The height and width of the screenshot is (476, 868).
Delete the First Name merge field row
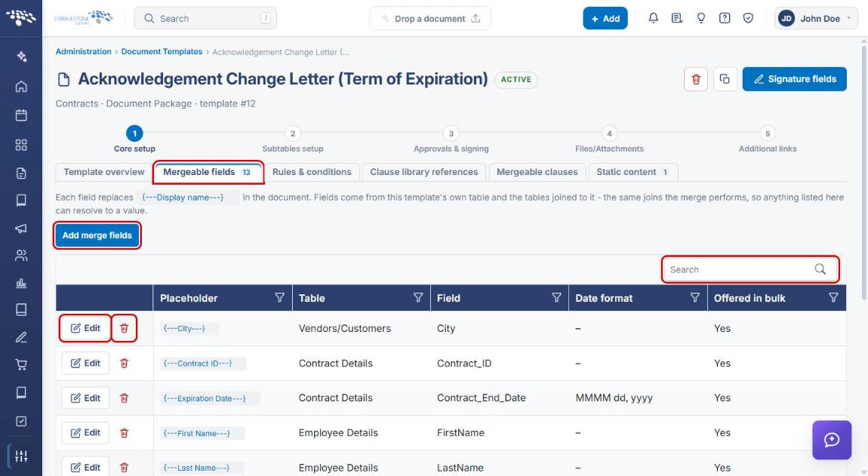coord(124,433)
